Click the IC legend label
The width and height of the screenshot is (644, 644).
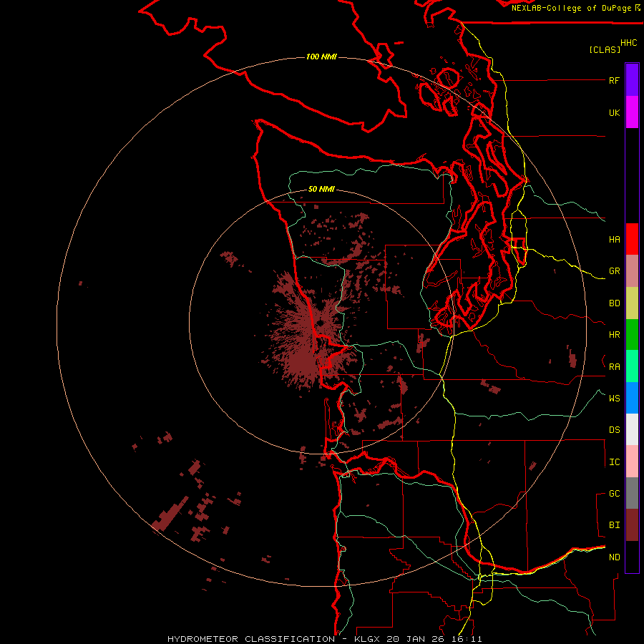tap(614, 462)
